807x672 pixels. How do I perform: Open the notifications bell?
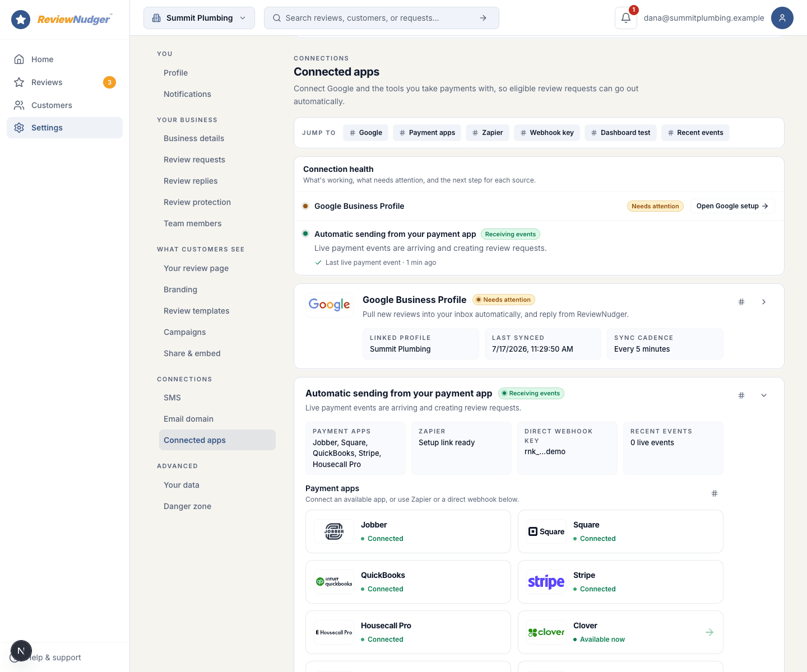(626, 18)
